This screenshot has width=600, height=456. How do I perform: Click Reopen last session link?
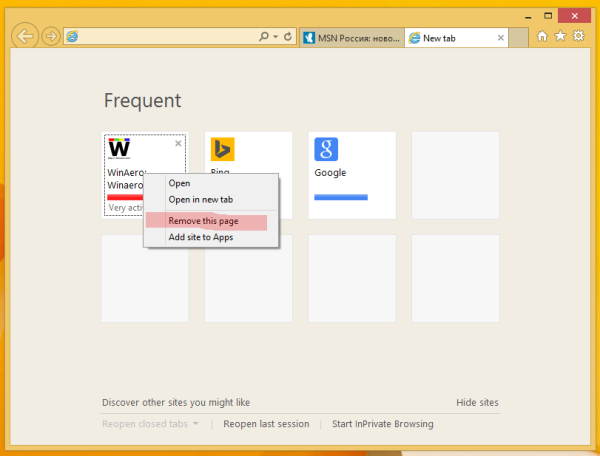pyautogui.click(x=266, y=424)
